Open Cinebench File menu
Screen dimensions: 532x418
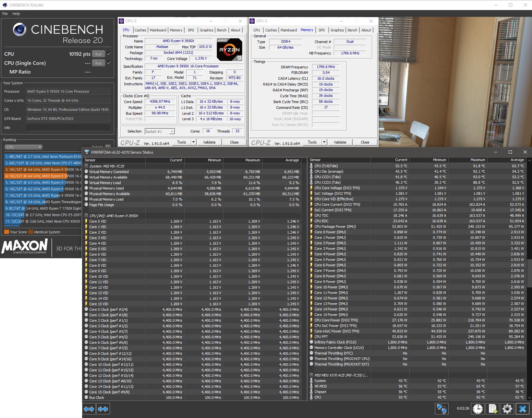pyautogui.click(x=5, y=14)
